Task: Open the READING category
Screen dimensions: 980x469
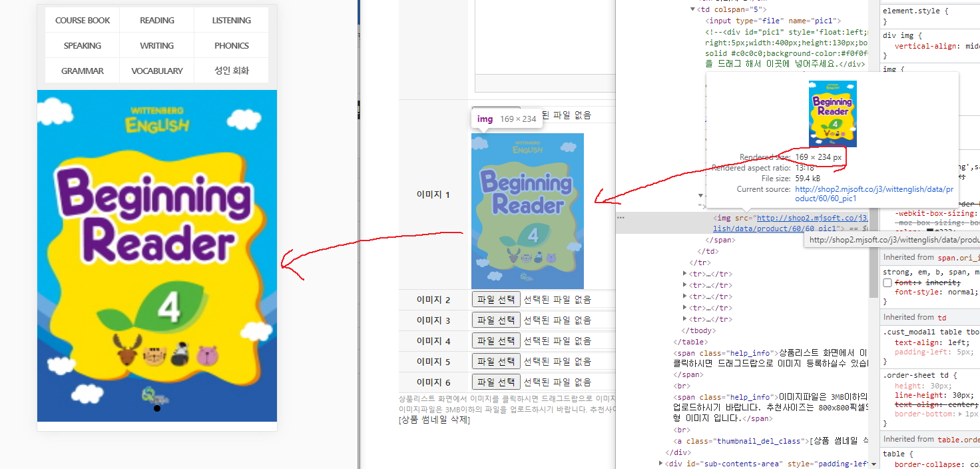Action: pos(157,20)
